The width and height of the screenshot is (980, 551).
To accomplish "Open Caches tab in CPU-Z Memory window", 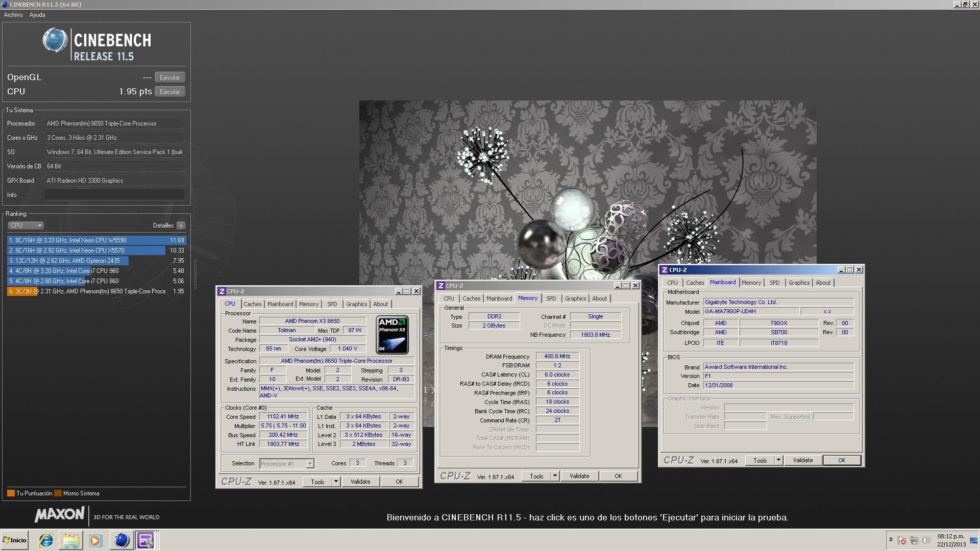I will click(x=471, y=298).
